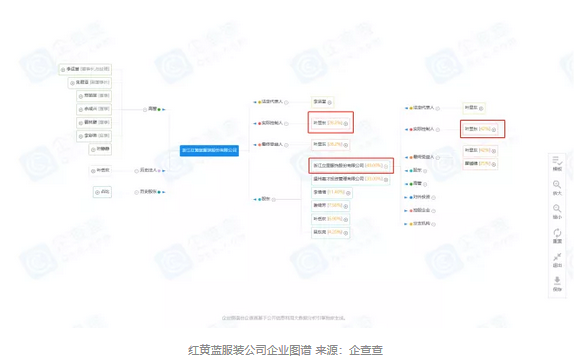This screenshot has height=364, width=584.
Task: Expand the second company's 股东 node circle
Action: tap(425, 171)
